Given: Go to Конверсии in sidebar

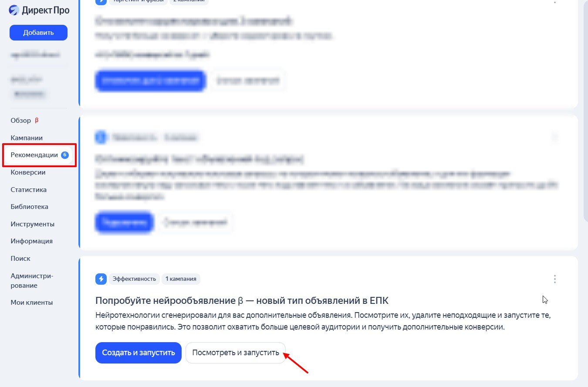Looking at the screenshot, I should coord(28,172).
